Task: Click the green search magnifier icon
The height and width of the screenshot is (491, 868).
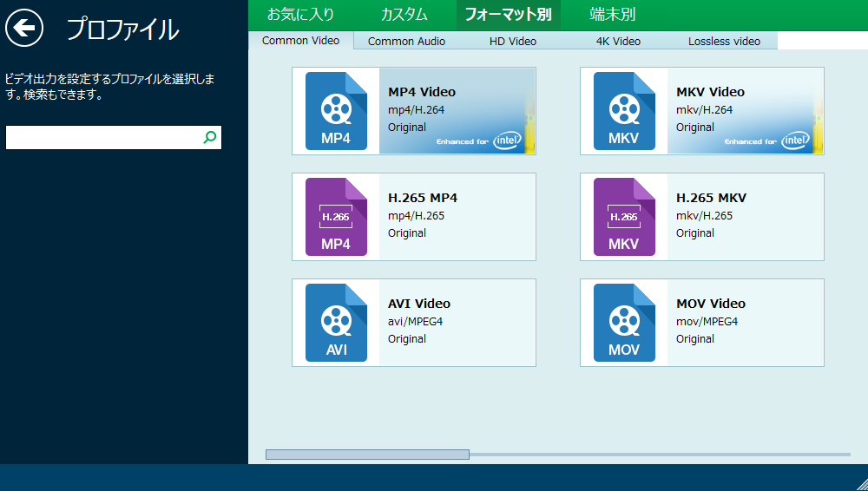Action: (x=210, y=137)
